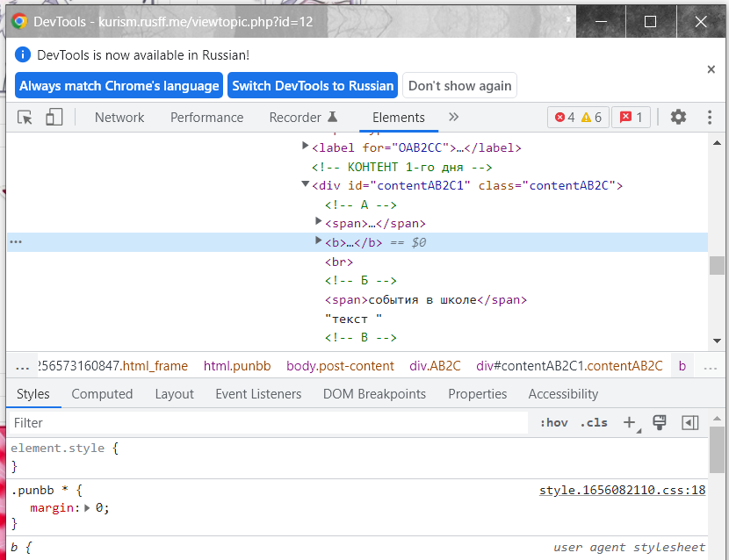Screen dimensions: 729x560
Task: Switch to the Network tab
Action: click(119, 118)
